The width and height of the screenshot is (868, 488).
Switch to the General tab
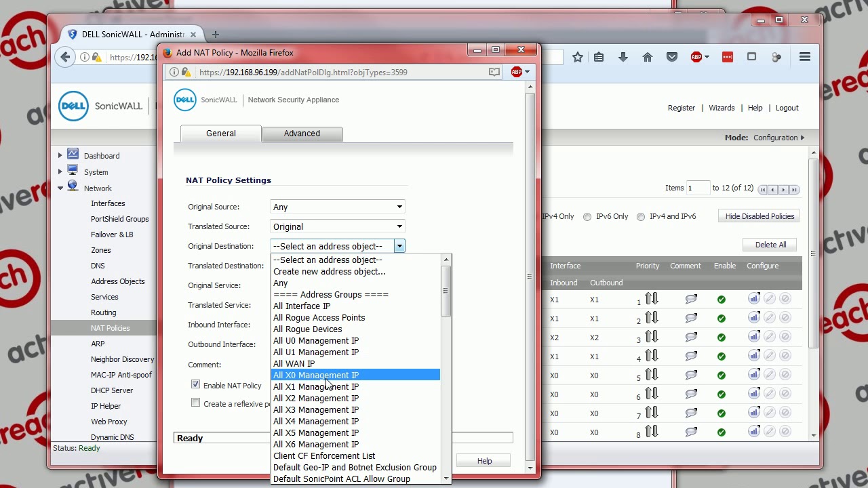tap(221, 134)
